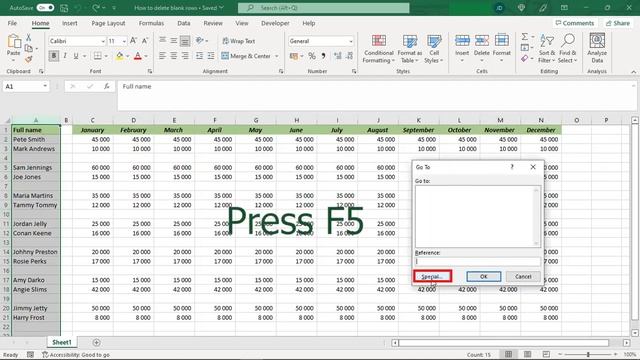This screenshot has height=360, width=640.
Task: Click Merge & Center
Action: pyautogui.click(x=246, y=56)
